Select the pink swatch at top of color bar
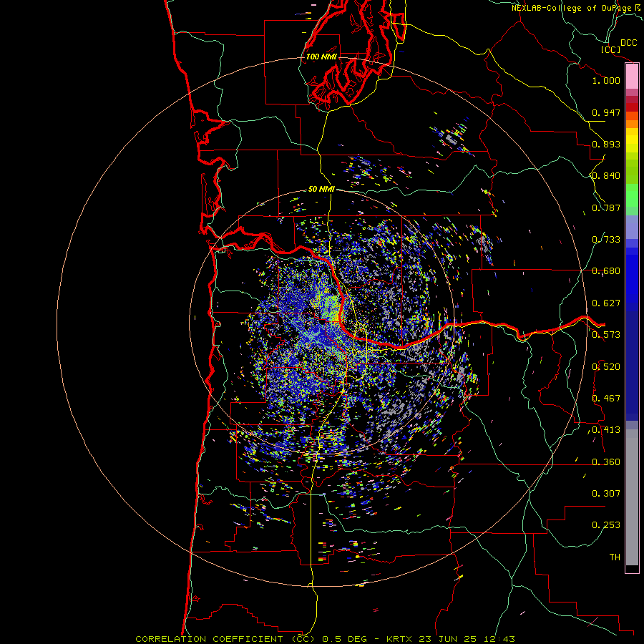Screen dimensions: 644x644 pyautogui.click(x=632, y=77)
